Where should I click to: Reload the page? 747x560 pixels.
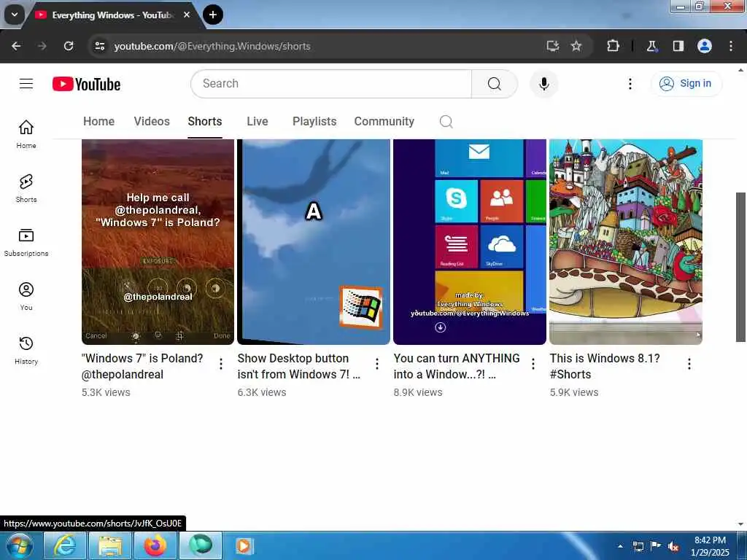69,46
